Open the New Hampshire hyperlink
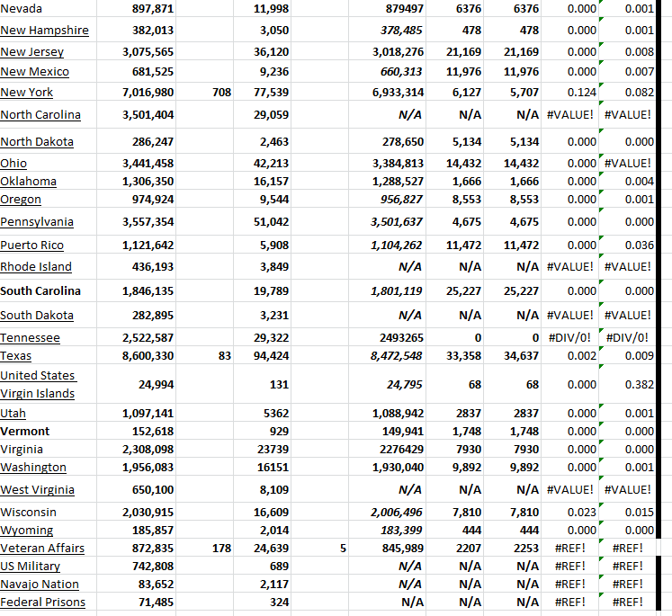672x616 pixels. coord(44,30)
